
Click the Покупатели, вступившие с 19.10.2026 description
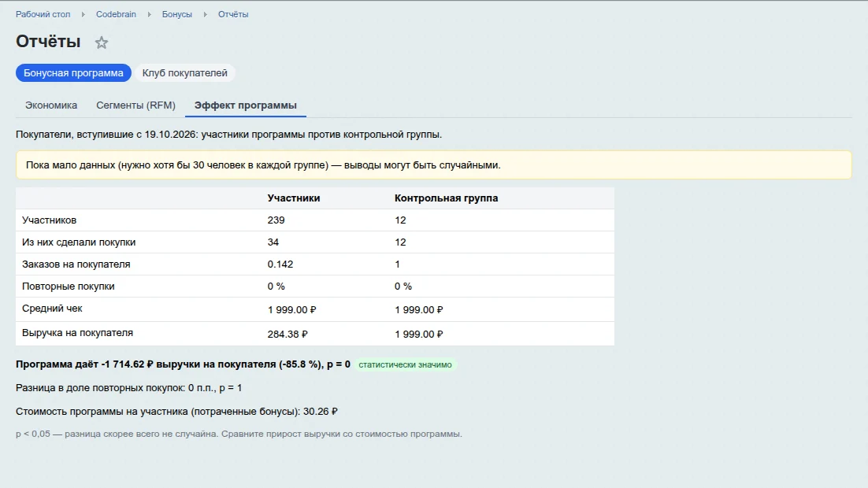tap(228, 135)
